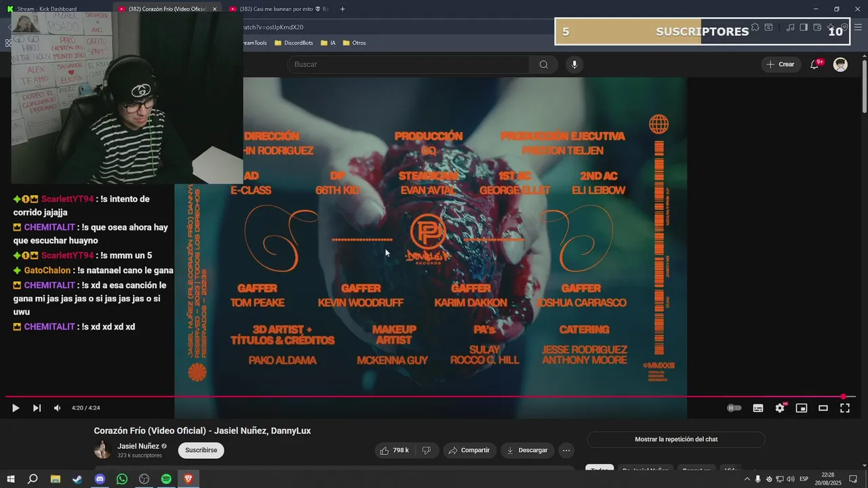Open the more actions ellipsis menu

point(566,450)
